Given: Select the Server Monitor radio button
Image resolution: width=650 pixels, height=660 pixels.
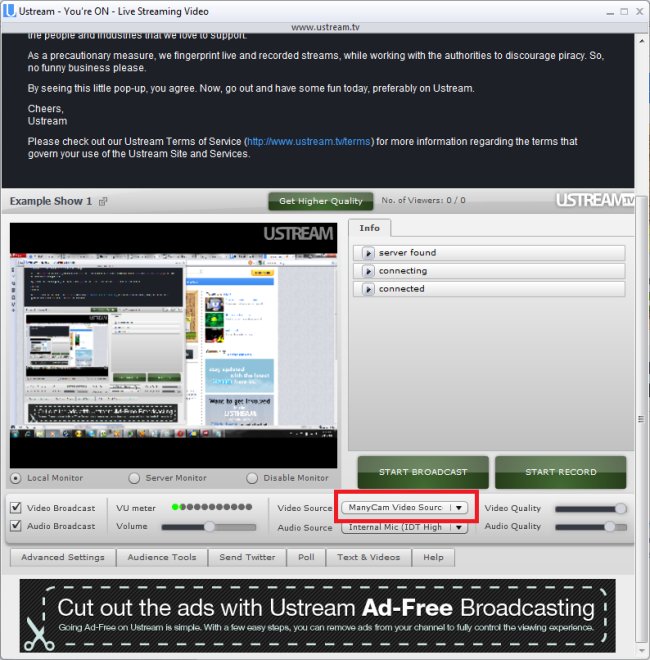Looking at the screenshot, I should [x=134, y=478].
